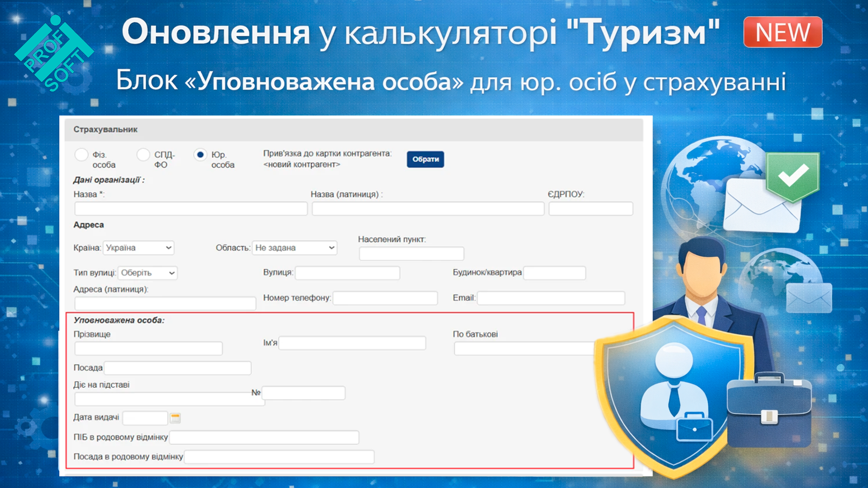
Task: Focus the Назва organization name field
Action: point(191,209)
